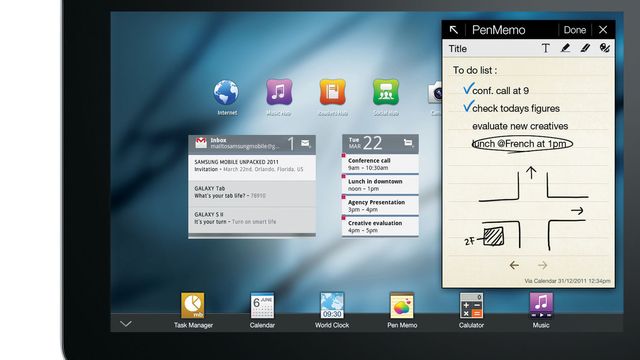Tap the date 22 in calendar widget

tap(372, 143)
